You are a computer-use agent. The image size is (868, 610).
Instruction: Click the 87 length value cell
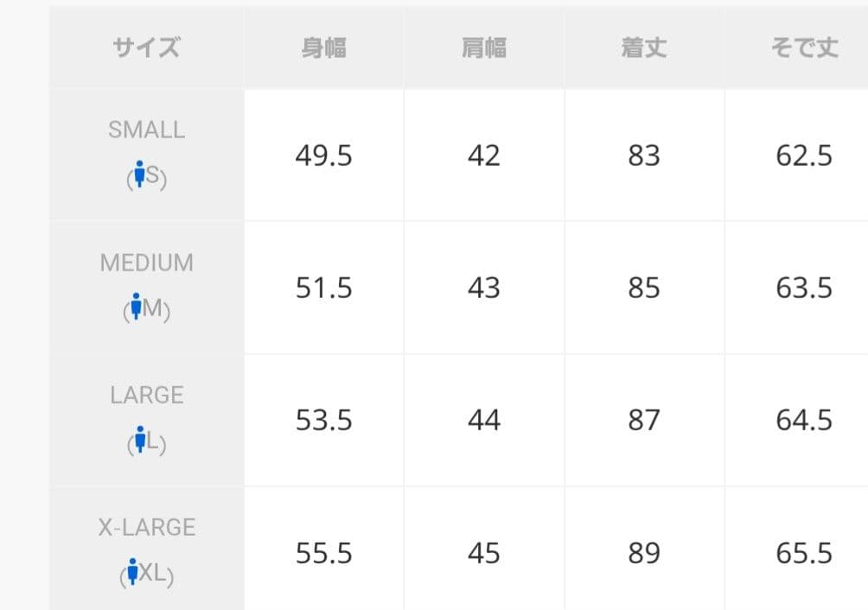[644, 420]
